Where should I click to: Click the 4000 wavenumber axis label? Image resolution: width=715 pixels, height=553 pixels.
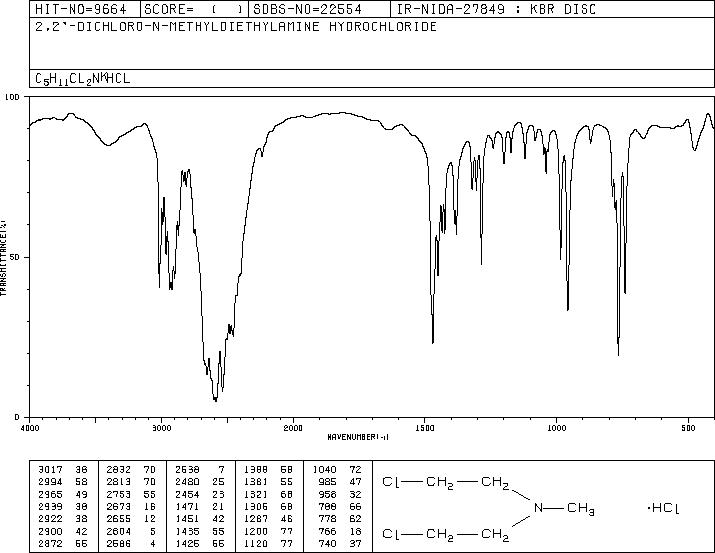pyautogui.click(x=30, y=428)
